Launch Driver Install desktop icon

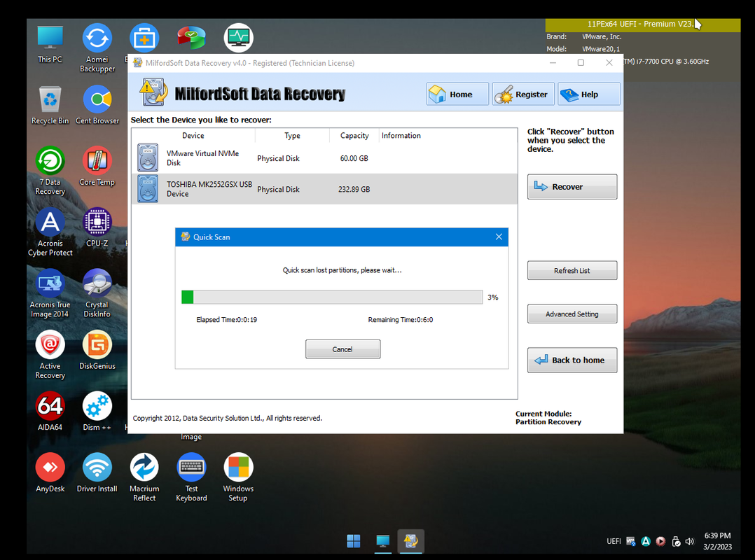[97, 473]
